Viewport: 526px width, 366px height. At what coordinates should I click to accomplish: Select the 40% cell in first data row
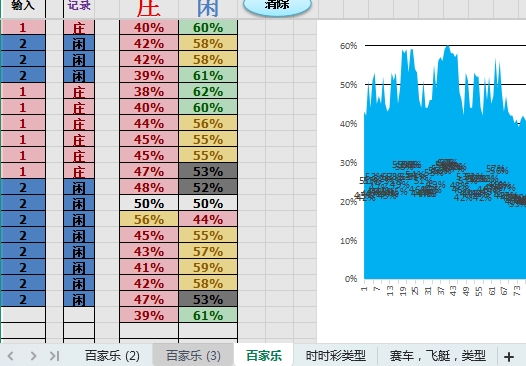point(149,28)
